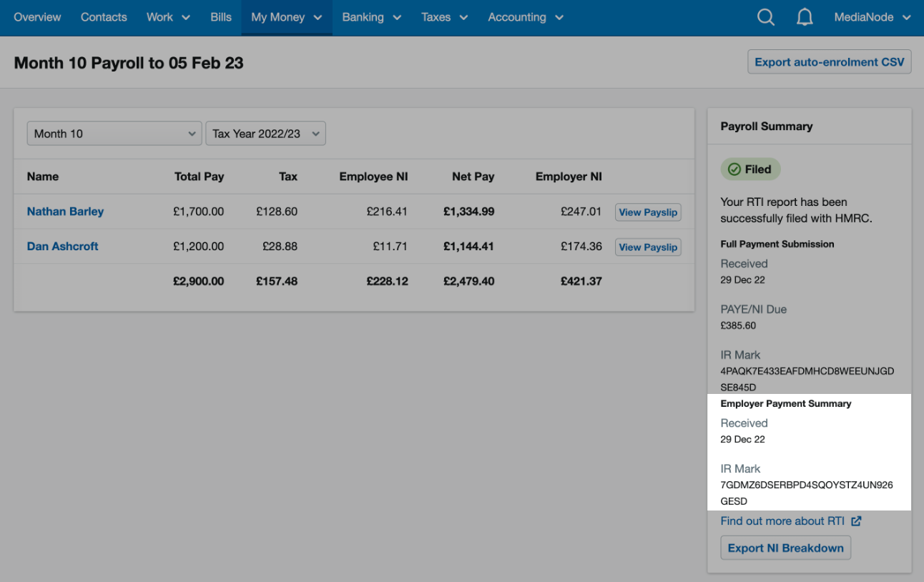Go to the Overview page
The height and width of the screenshot is (582, 924).
click(x=37, y=17)
